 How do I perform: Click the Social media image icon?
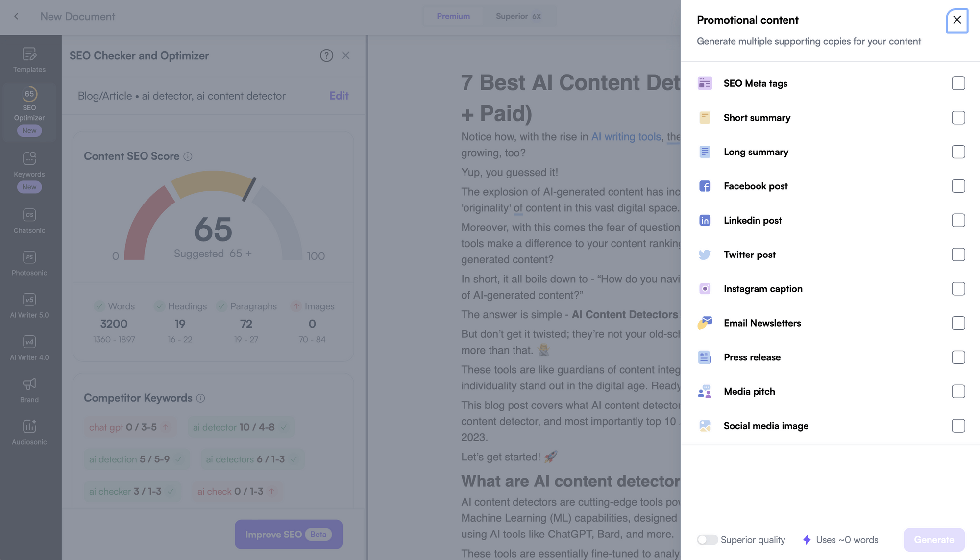pyautogui.click(x=705, y=426)
